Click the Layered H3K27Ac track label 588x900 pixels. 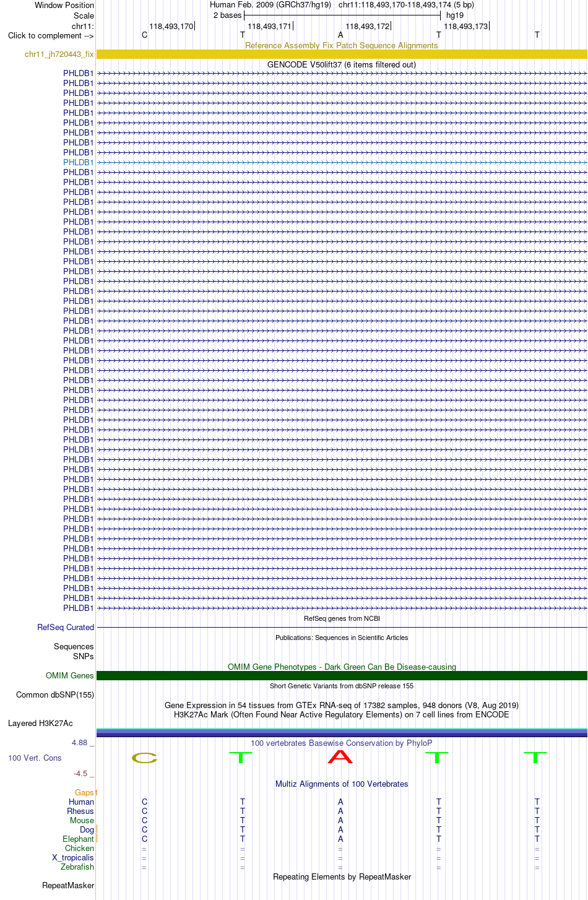pos(40,723)
